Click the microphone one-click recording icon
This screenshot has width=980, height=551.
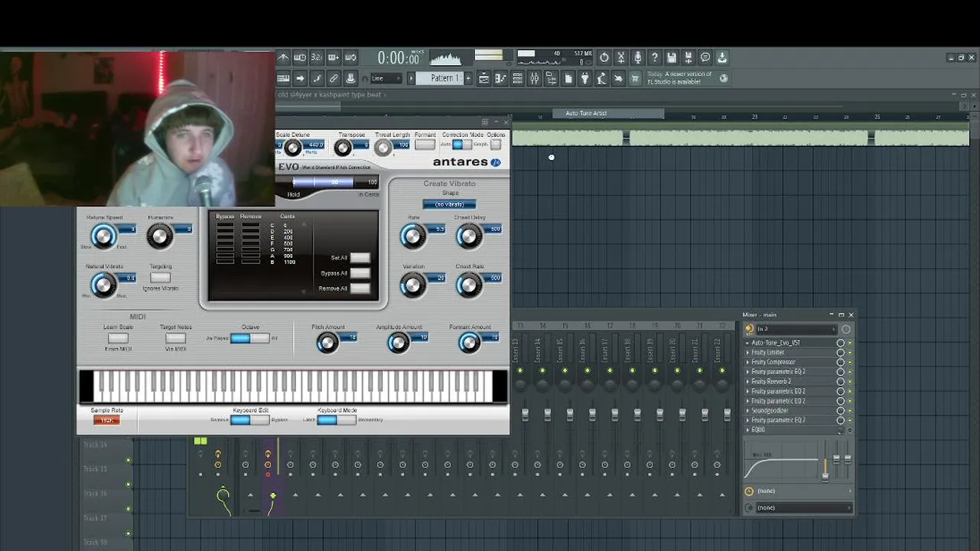coord(637,57)
